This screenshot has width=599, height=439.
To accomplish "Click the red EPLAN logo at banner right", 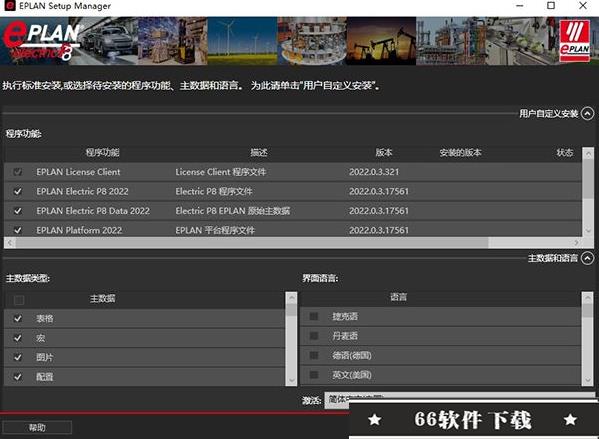I will [x=575, y=41].
